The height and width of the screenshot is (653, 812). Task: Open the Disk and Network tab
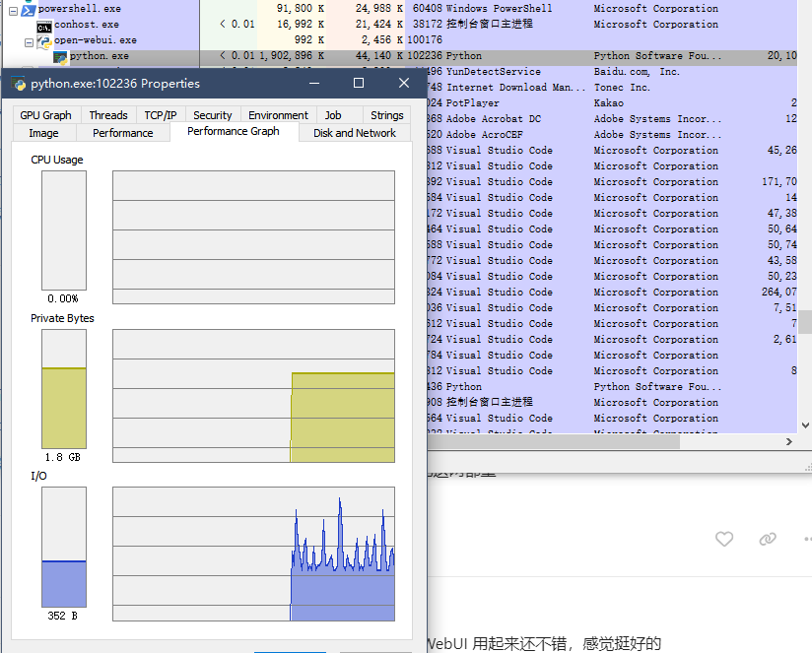355,133
